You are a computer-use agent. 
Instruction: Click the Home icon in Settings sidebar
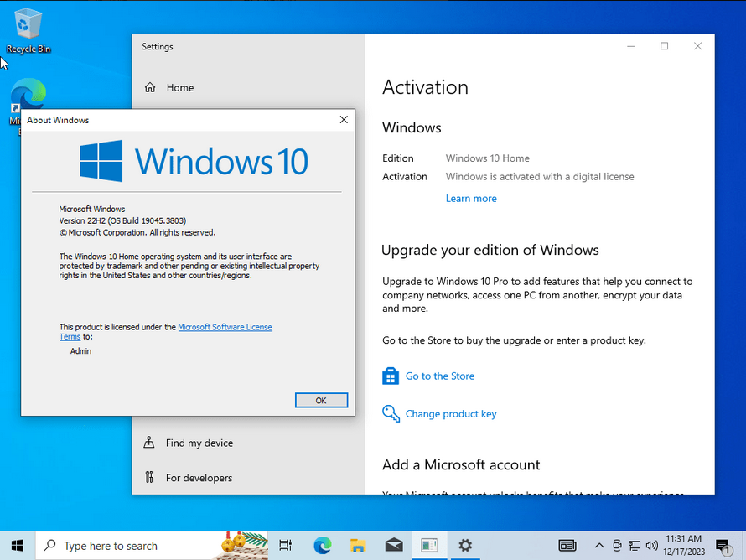pos(150,87)
